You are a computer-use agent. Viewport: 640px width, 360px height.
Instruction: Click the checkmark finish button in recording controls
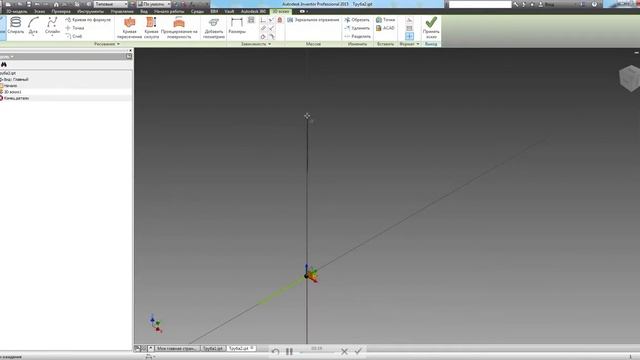pos(358,351)
